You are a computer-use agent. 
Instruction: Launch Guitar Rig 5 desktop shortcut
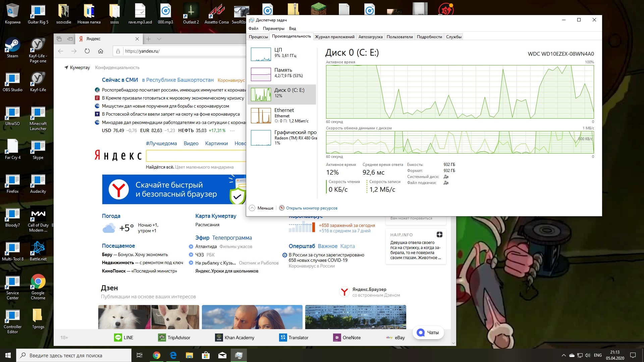coord(38,14)
